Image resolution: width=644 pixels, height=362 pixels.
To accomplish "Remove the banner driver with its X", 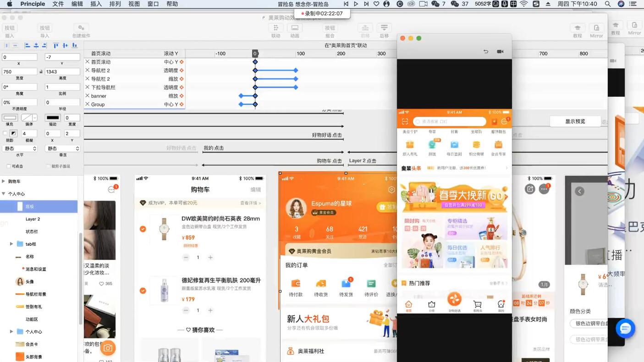I will [88, 96].
